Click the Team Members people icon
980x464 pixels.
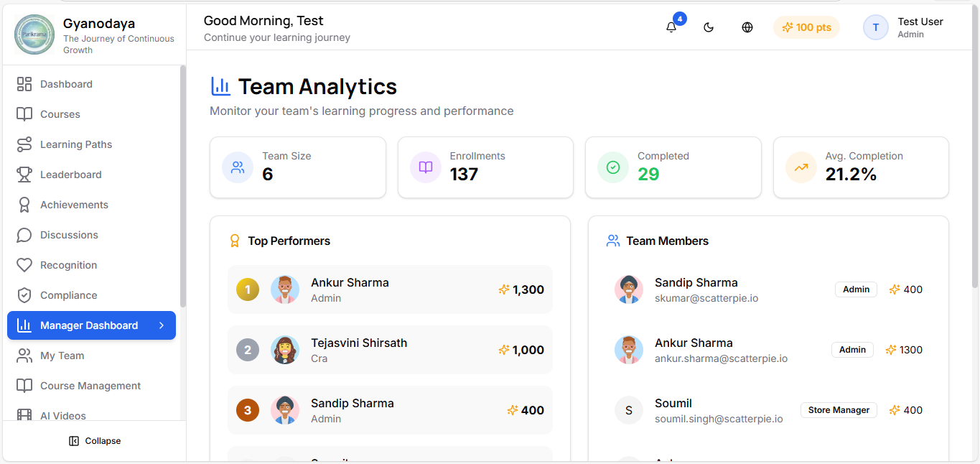[613, 241]
